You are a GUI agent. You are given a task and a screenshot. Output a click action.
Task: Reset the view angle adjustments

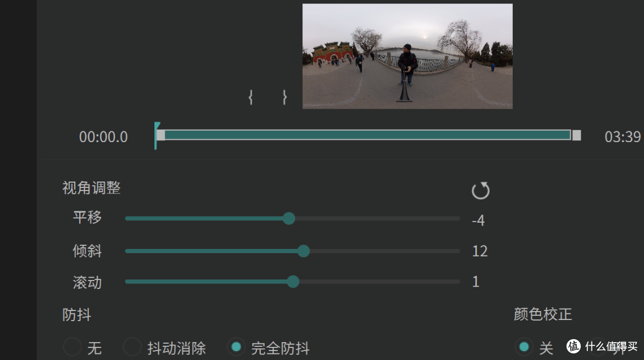480,190
